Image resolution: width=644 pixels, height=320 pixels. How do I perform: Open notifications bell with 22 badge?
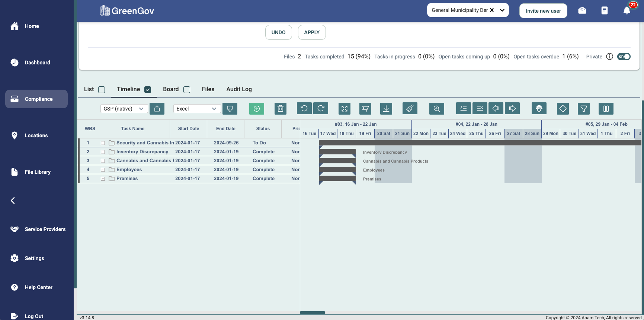pos(627,10)
